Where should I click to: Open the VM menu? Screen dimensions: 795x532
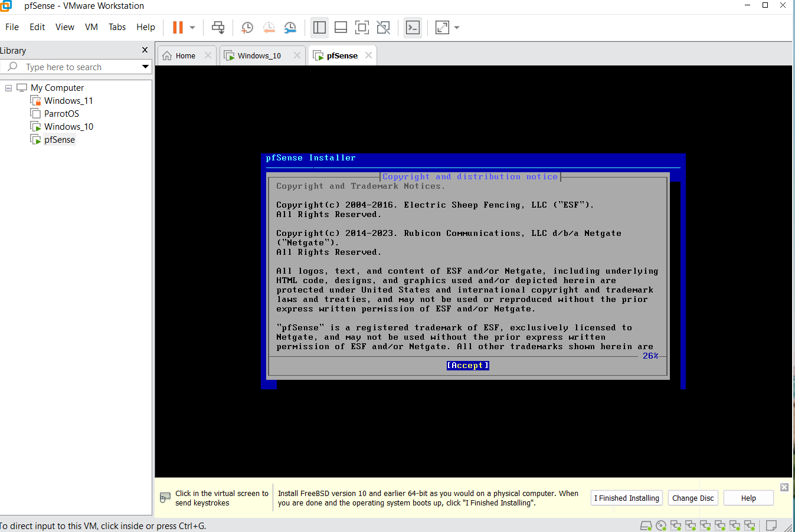click(91, 27)
